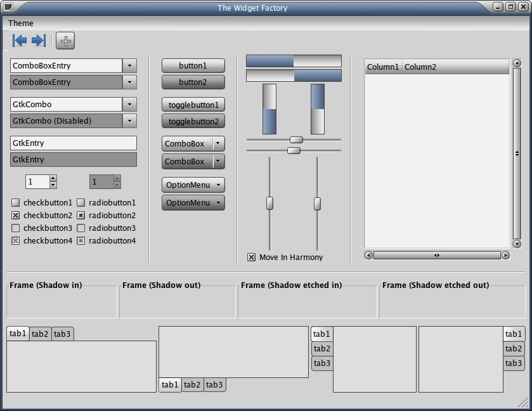This screenshot has width=532, height=411.
Task: Click the next theme arrow icon
Action: pyautogui.click(x=39, y=41)
